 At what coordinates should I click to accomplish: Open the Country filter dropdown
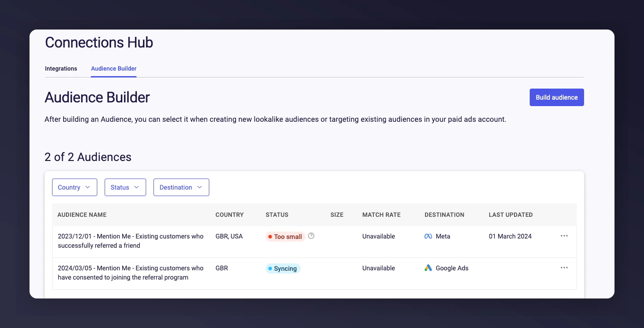(75, 187)
